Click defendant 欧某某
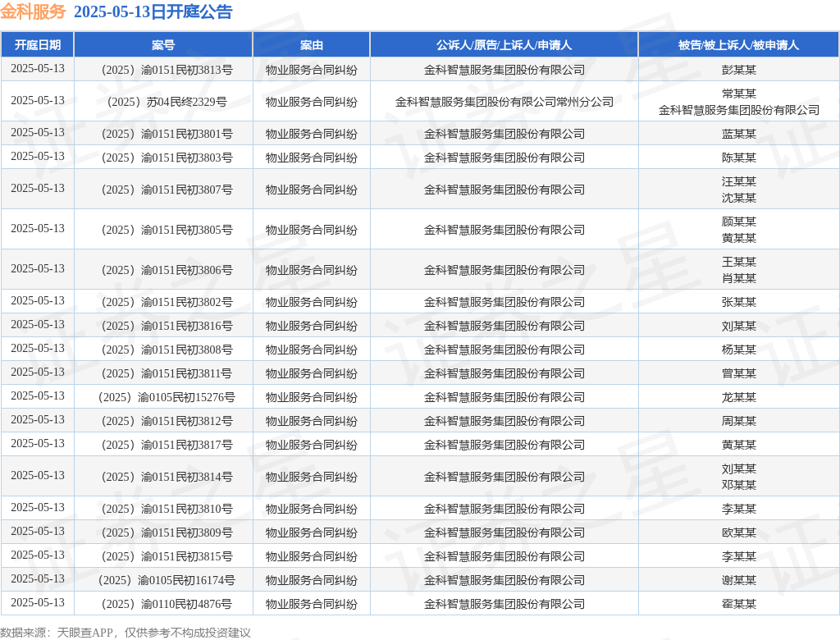The image size is (840, 640). [739, 533]
